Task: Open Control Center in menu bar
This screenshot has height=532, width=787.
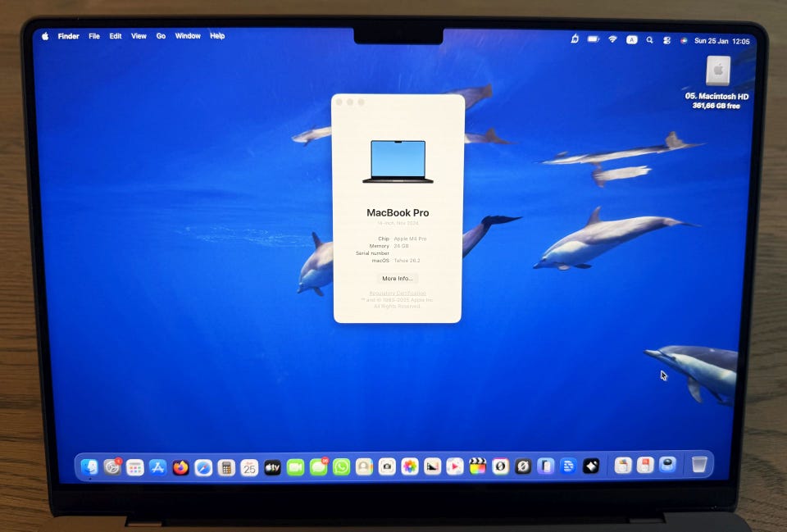Action: click(x=666, y=40)
